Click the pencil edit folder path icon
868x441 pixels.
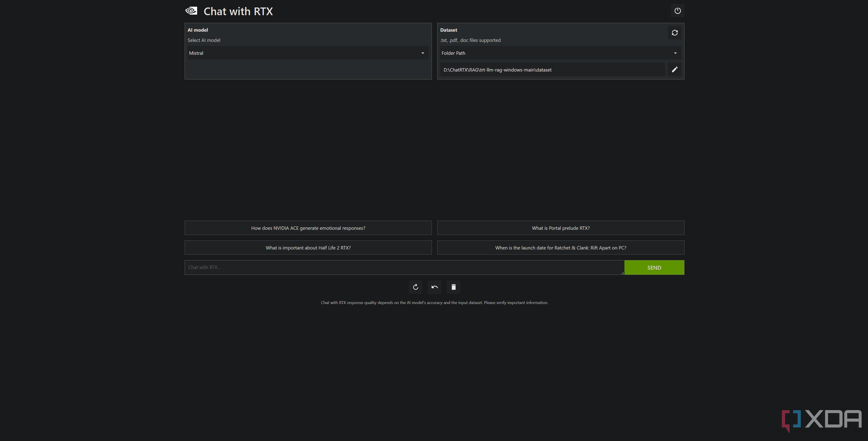click(x=674, y=70)
